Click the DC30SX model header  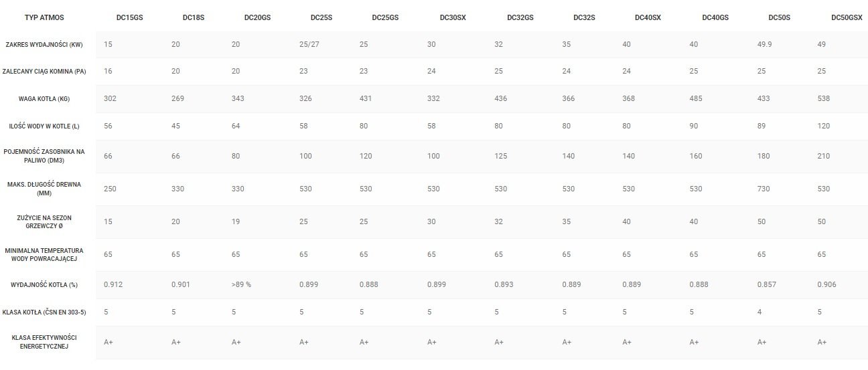[453, 17]
